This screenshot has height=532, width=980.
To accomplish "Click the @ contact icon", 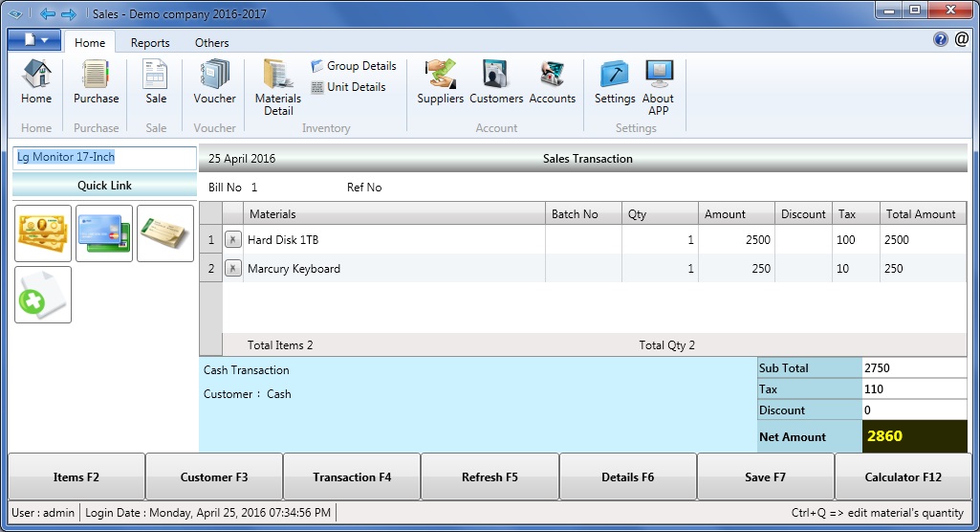I will pyautogui.click(x=962, y=39).
